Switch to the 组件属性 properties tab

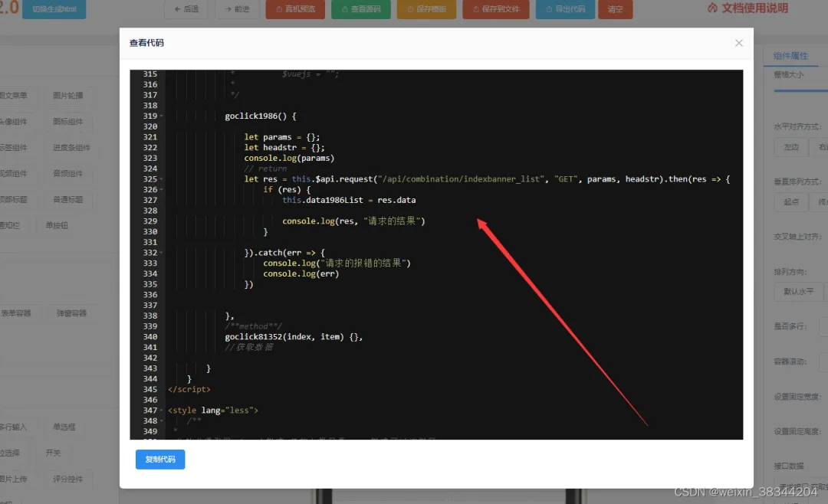click(790, 56)
